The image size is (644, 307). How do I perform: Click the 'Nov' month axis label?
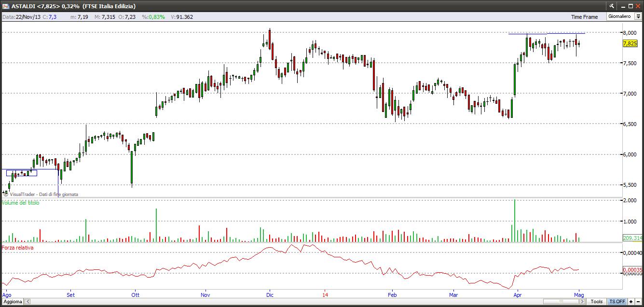click(x=206, y=294)
